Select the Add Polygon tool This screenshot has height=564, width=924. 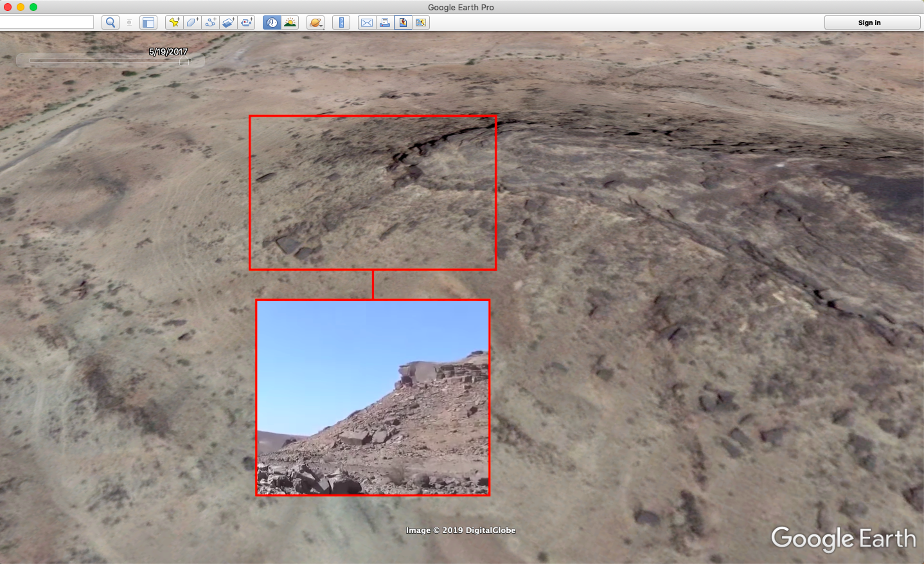coord(192,23)
